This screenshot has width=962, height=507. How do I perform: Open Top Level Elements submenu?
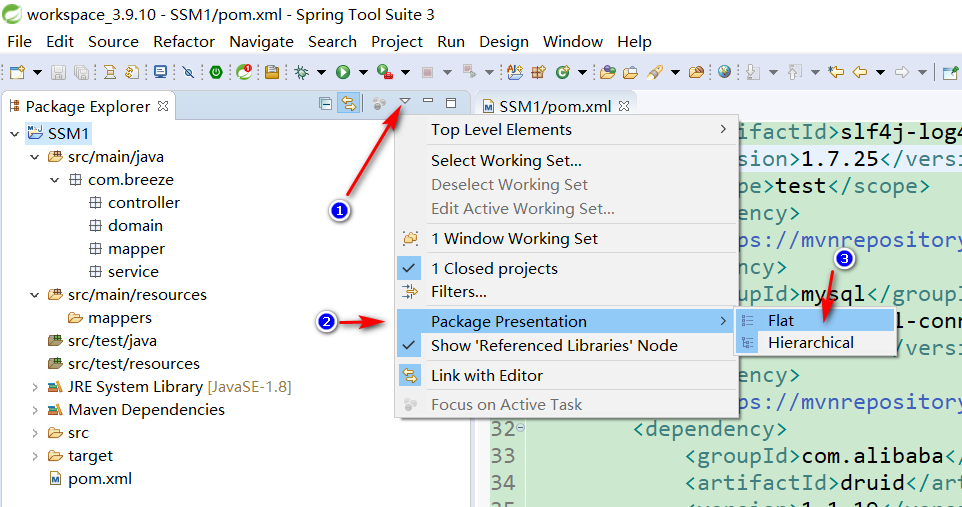pyautogui.click(x=566, y=130)
